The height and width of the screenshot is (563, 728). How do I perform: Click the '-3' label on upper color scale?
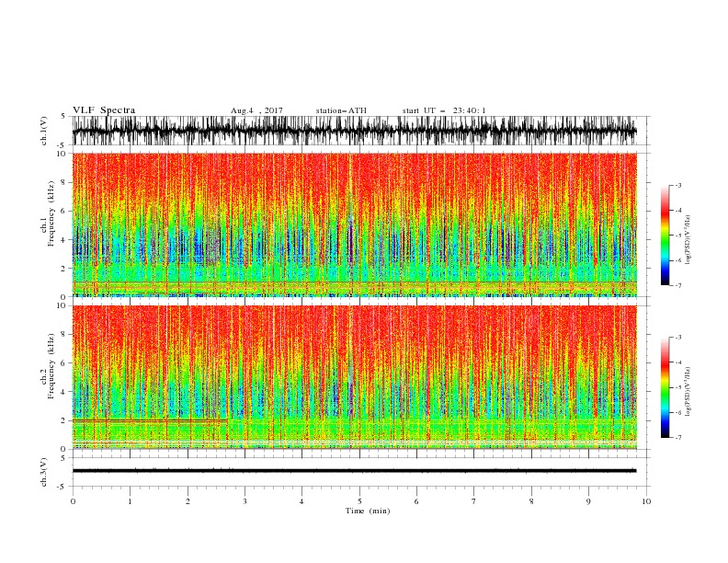coord(678,185)
